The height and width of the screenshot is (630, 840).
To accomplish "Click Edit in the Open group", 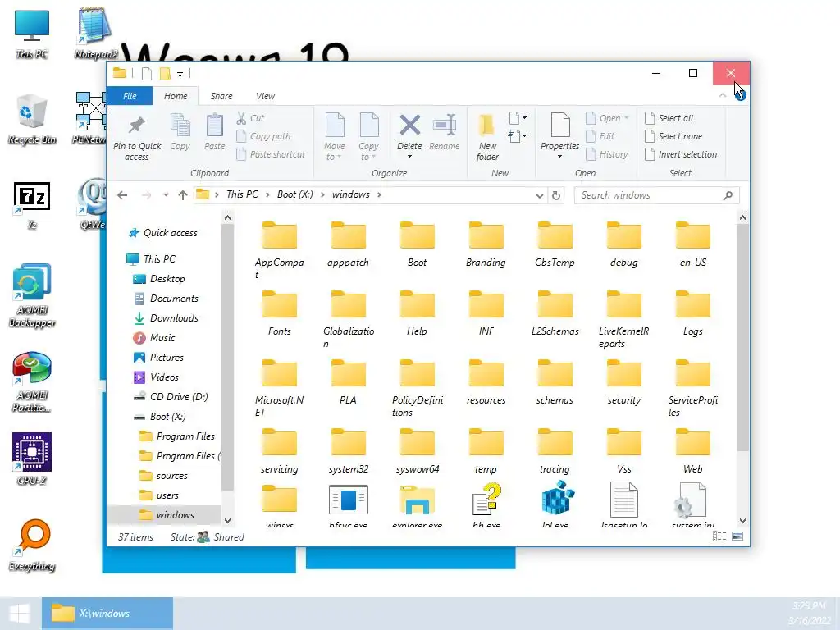I will click(600, 136).
